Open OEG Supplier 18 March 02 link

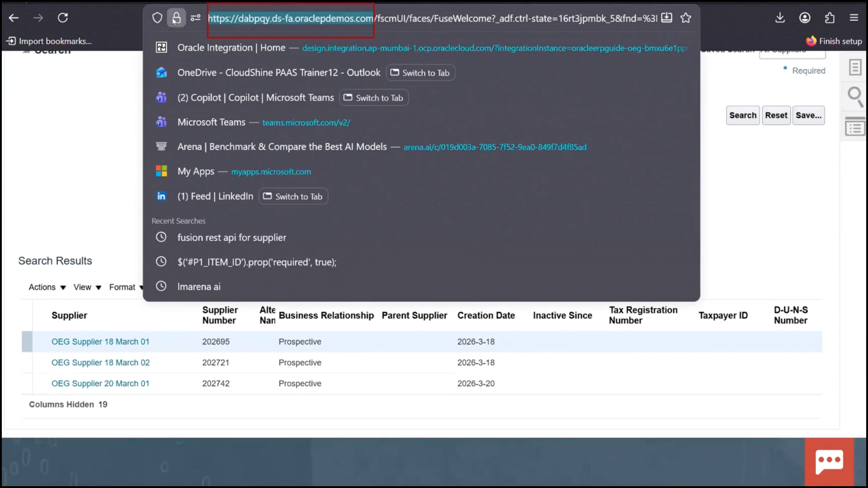pos(100,363)
